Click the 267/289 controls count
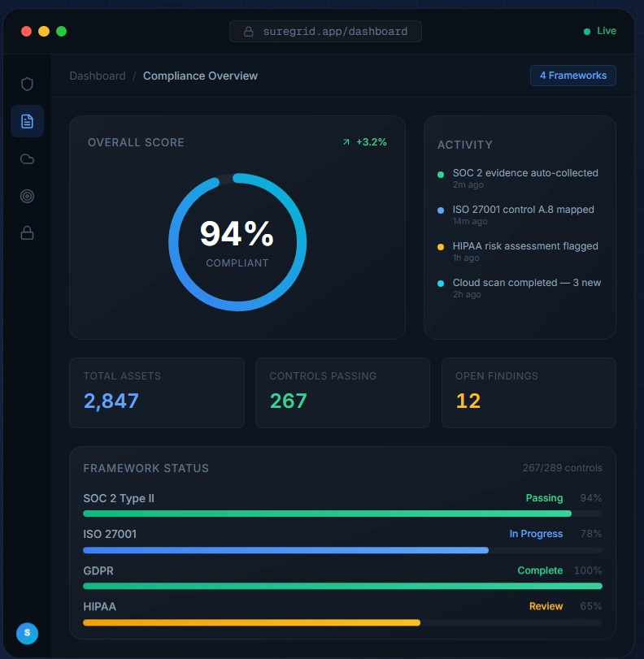The width and height of the screenshot is (644, 659). point(563,468)
